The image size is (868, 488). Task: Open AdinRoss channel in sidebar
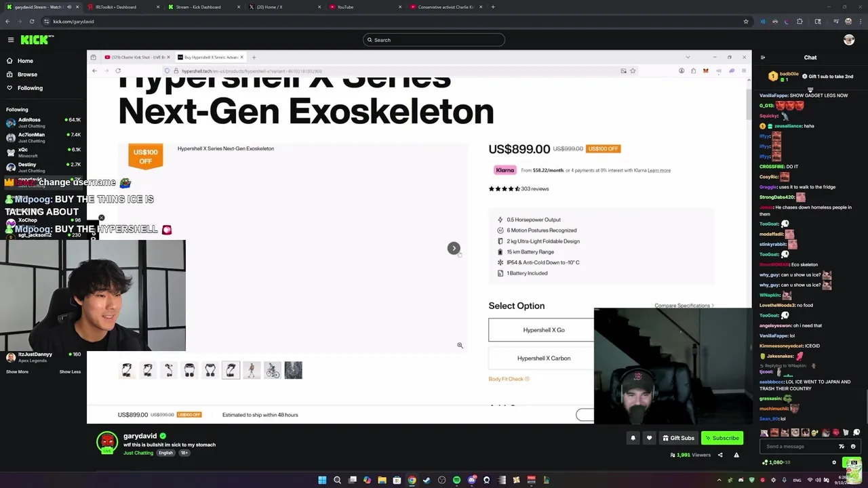43,123
